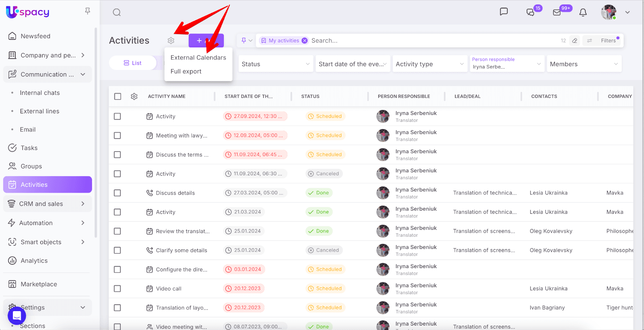Open table column settings gear icon
Screen dimensions: 644x330
coord(134,96)
